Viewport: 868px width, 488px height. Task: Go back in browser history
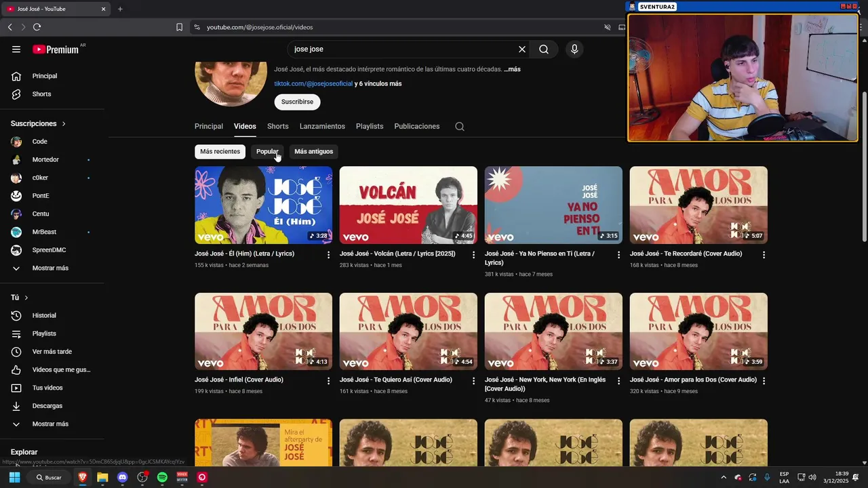click(x=9, y=27)
